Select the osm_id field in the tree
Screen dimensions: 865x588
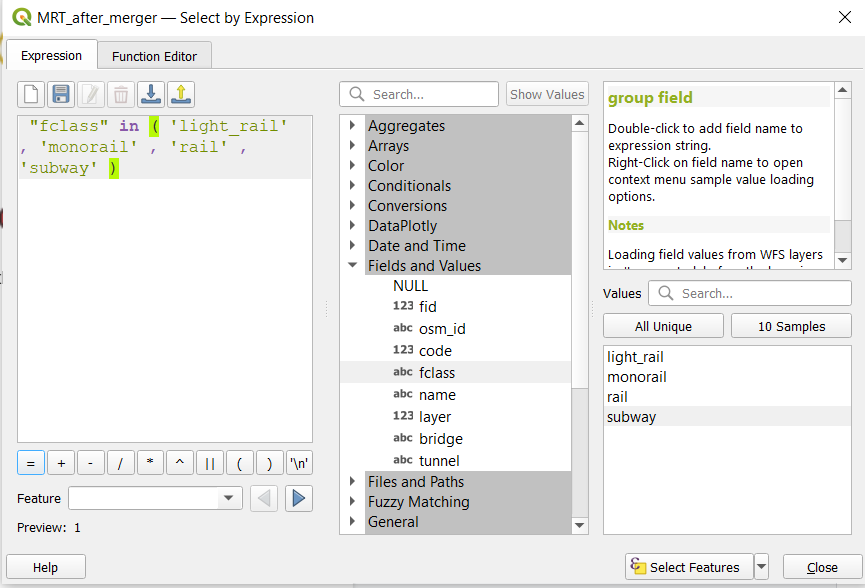click(441, 329)
